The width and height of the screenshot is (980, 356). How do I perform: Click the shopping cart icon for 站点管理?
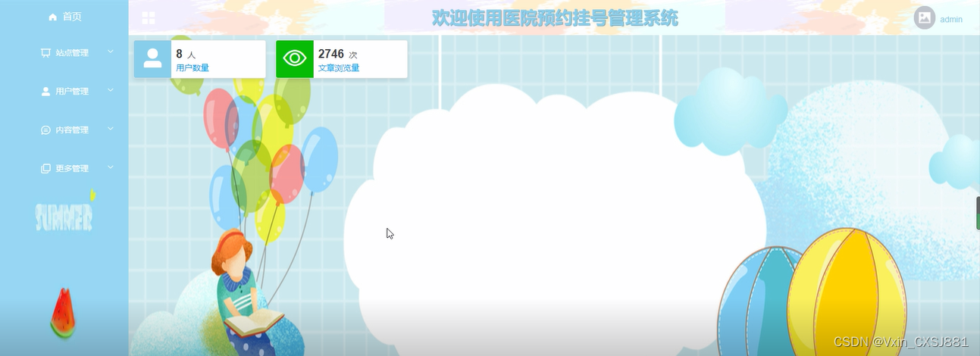(x=45, y=53)
